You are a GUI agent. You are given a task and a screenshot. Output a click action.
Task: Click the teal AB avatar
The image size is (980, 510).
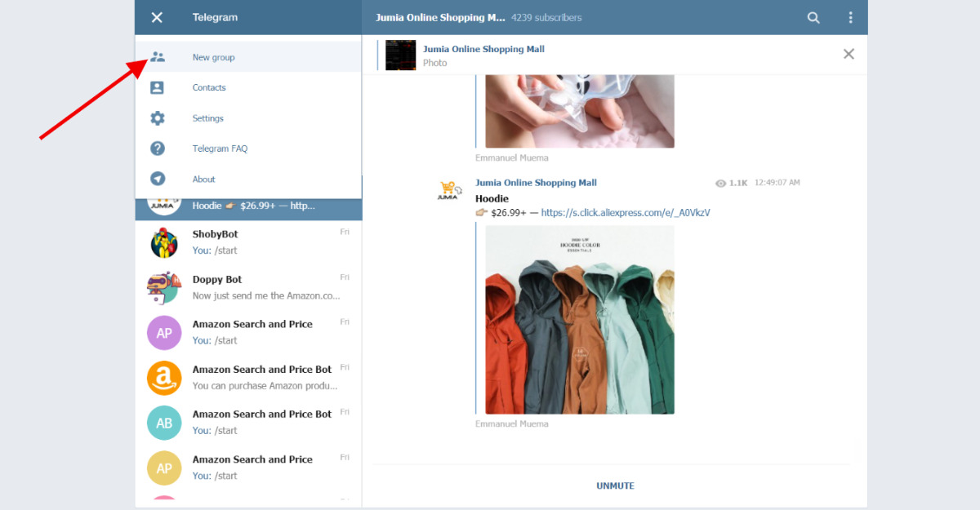pos(164,423)
